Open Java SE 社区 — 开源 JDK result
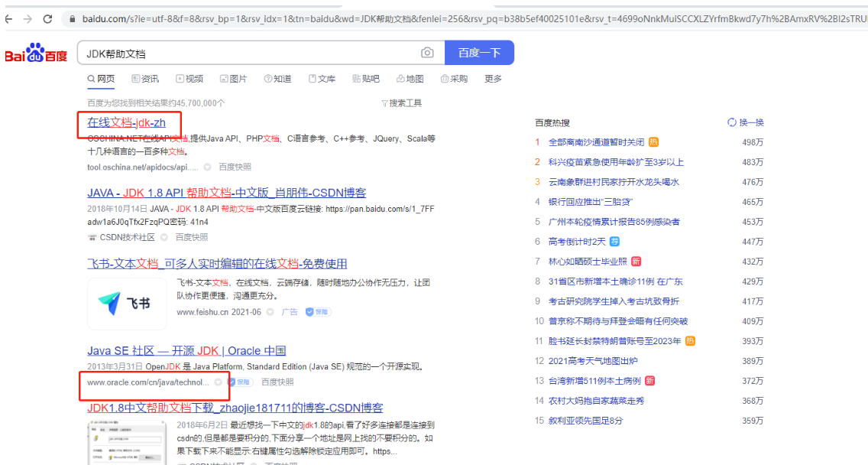This screenshot has width=868, height=465. pyautogui.click(x=186, y=351)
